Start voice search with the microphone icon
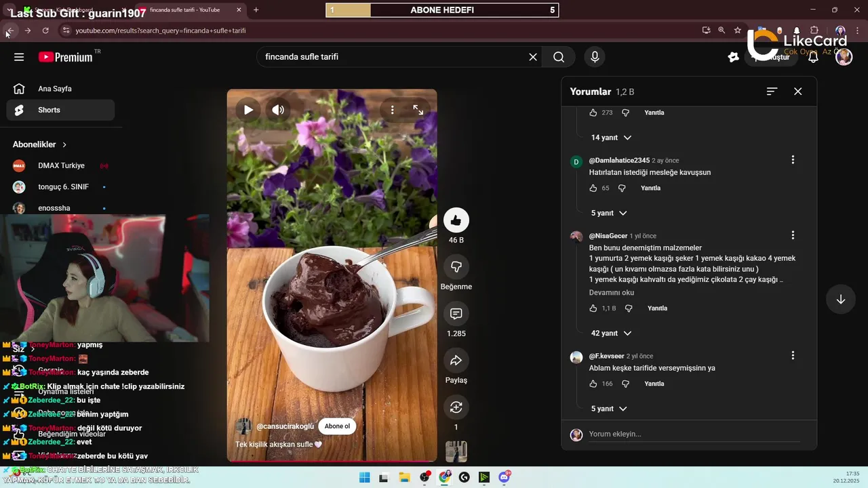Viewport: 868px width, 488px height. pos(595,57)
